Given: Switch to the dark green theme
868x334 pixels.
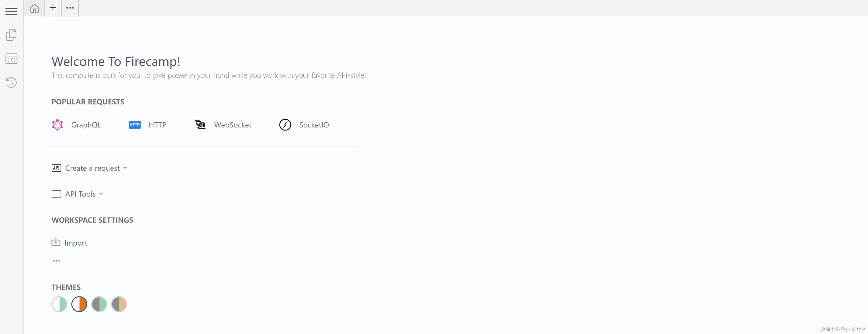Looking at the screenshot, I should coord(99,304).
